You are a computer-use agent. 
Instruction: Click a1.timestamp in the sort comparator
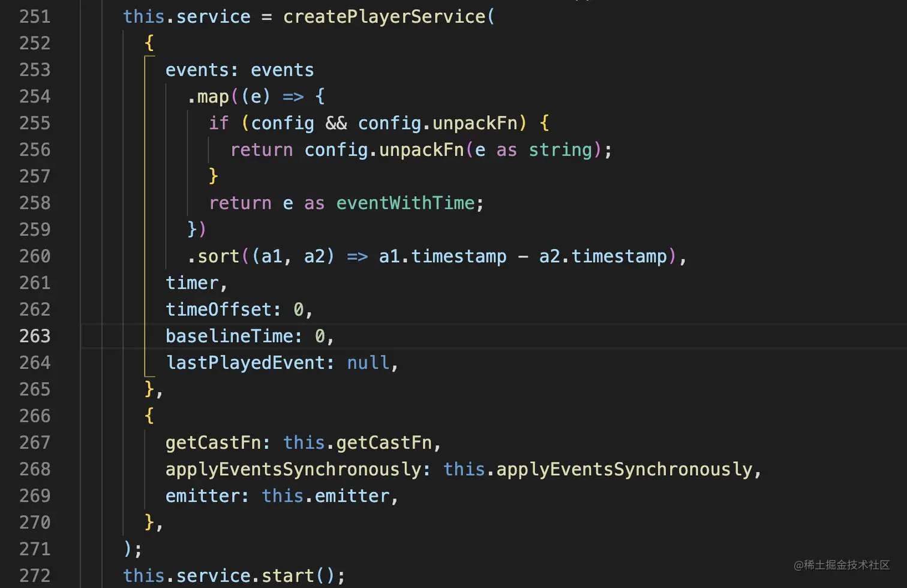(443, 256)
